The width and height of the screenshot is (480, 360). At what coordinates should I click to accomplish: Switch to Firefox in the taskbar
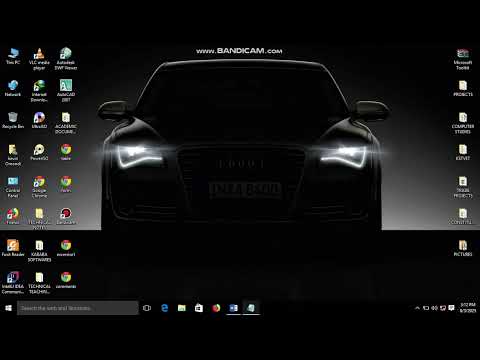[x=216, y=308]
